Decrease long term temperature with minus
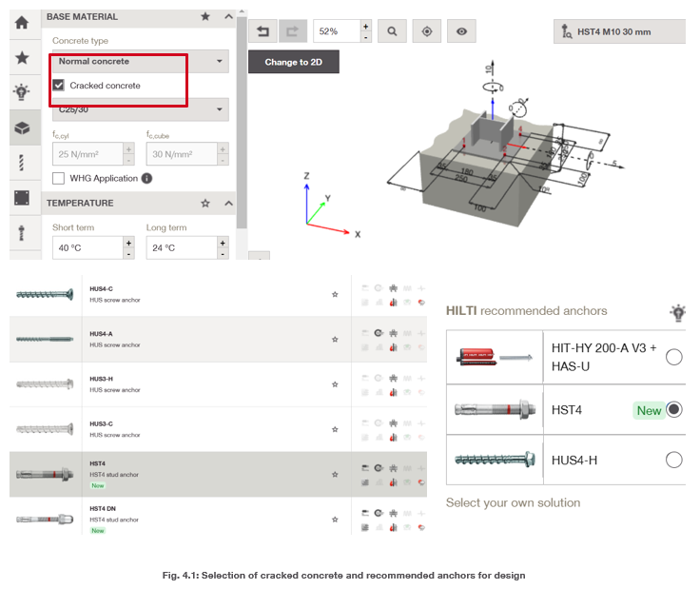 click(223, 254)
